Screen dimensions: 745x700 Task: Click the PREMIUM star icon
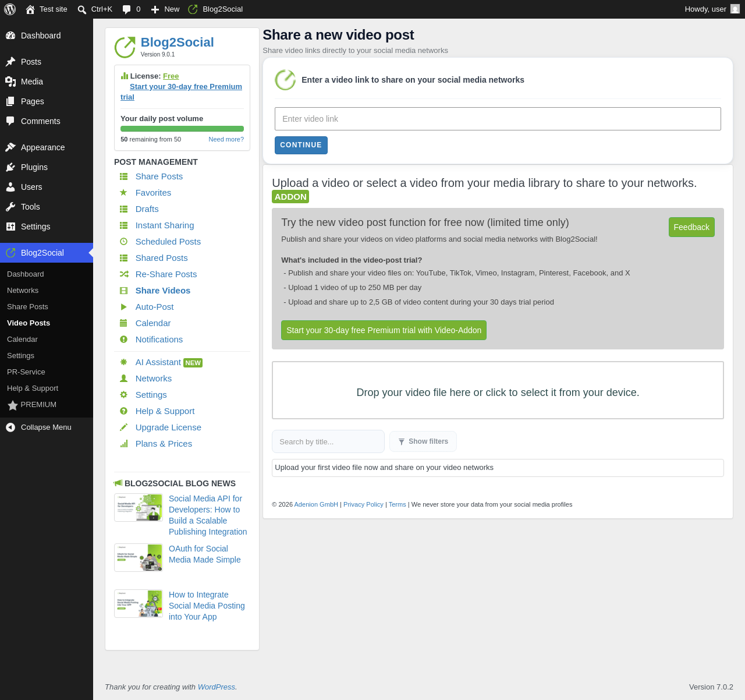coord(13,405)
